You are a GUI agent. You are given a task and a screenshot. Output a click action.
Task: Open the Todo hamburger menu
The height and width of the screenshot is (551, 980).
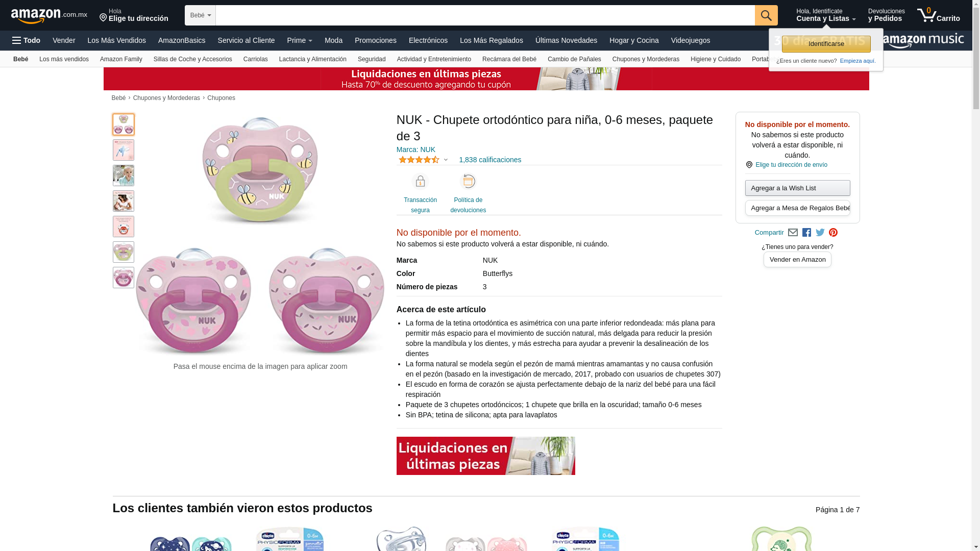27,40
